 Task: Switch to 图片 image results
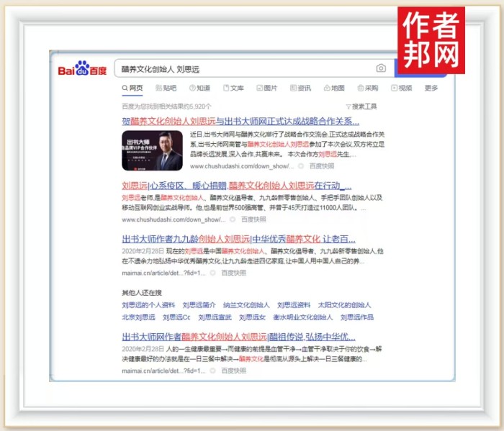(266, 89)
